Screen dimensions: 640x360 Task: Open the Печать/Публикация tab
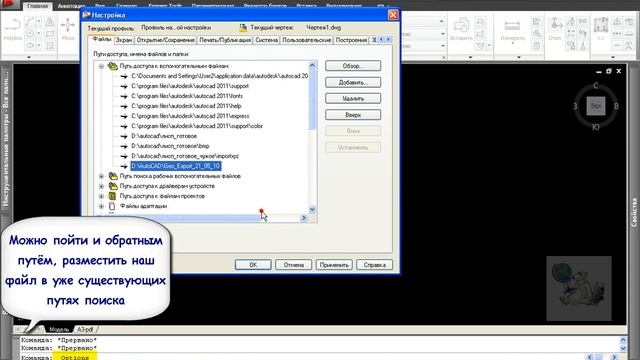tap(225, 40)
